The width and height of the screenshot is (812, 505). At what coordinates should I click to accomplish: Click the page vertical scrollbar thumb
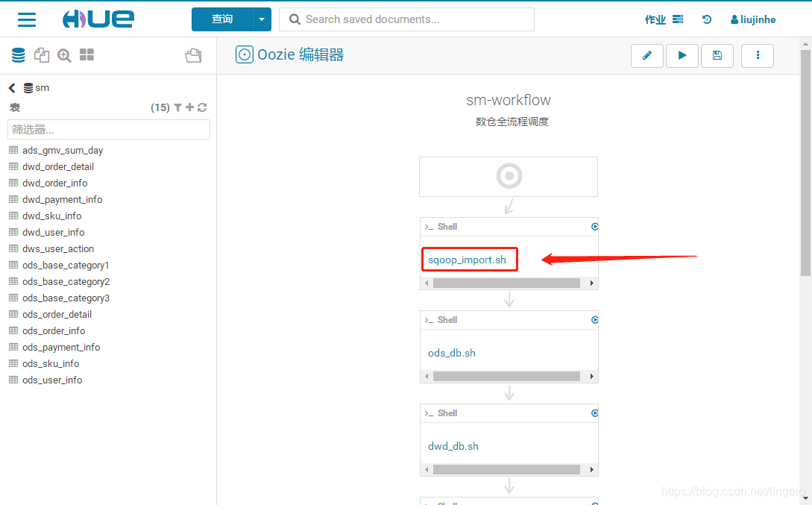point(806,163)
